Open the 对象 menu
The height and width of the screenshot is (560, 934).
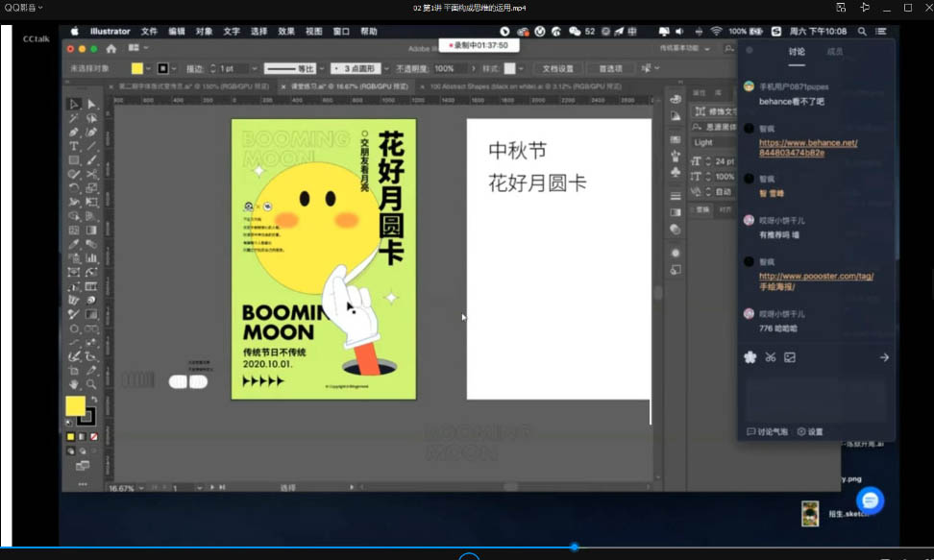point(204,32)
